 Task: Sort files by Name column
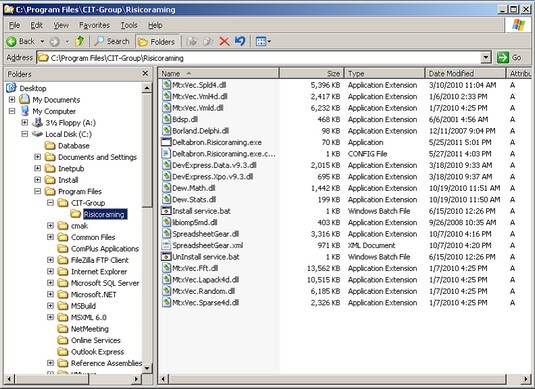(218, 73)
